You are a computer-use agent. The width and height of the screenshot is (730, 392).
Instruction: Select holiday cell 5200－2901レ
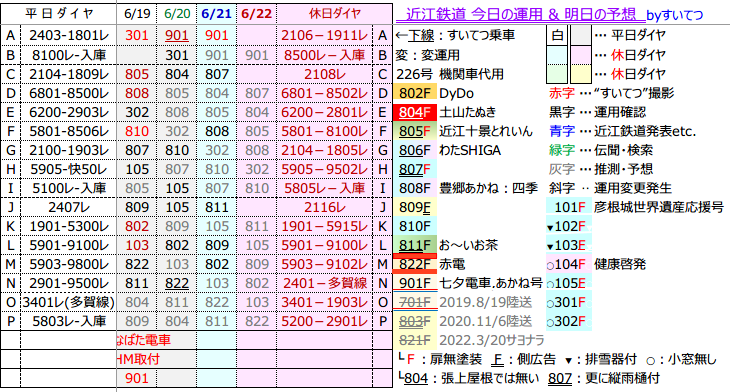(x=324, y=321)
